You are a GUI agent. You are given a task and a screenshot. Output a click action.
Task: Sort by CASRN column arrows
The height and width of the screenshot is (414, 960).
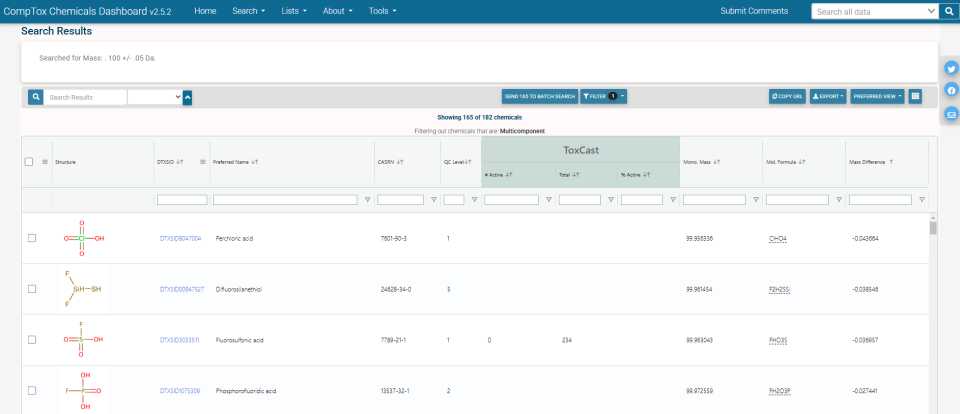pyautogui.click(x=399, y=162)
